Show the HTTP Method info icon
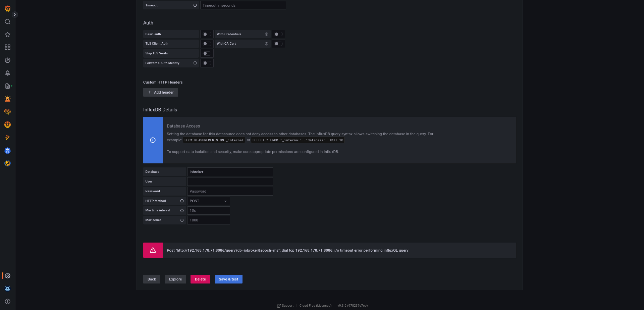The image size is (644, 310). (182, 201)
